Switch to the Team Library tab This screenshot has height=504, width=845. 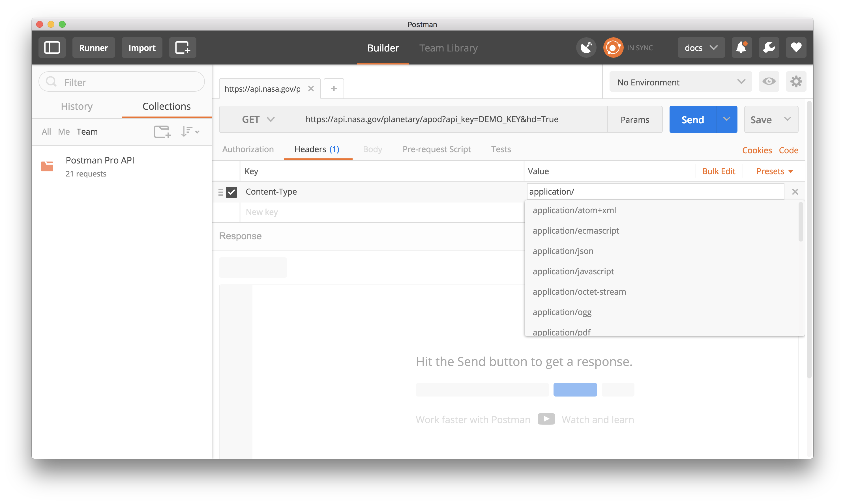pyautogui.click(x=448, y=48)
